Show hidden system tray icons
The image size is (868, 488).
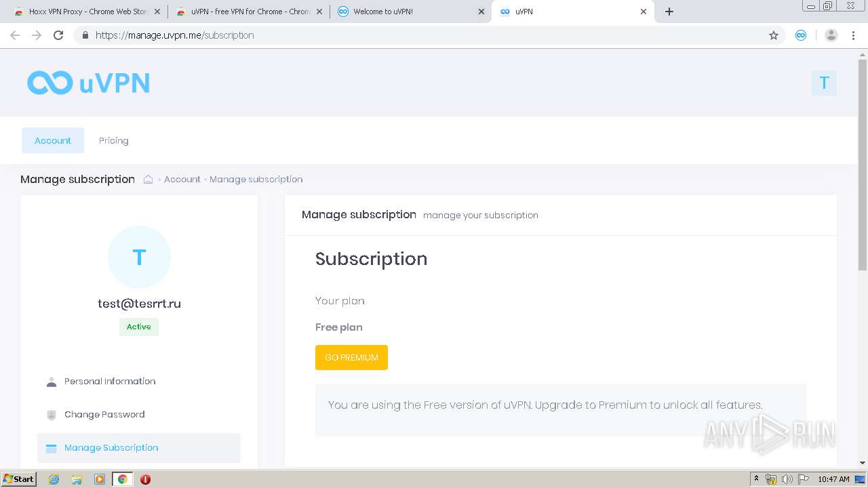click(x=757, y=479)
